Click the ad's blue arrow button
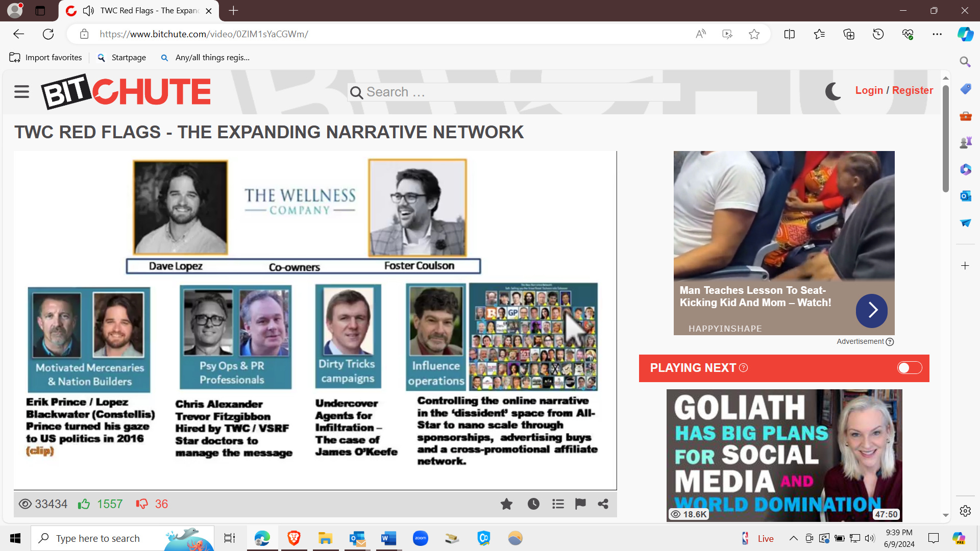This screenshot has width=980, height=551. coord(871,311)
